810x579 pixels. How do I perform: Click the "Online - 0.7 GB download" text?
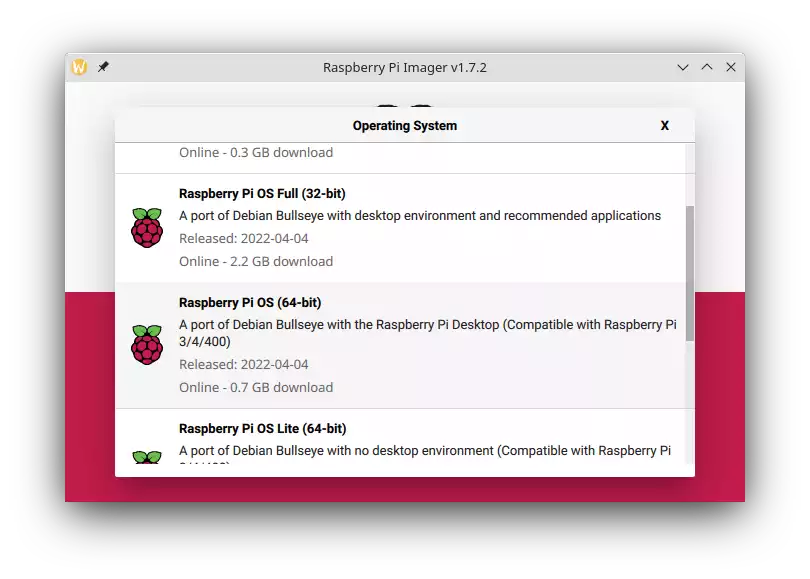pos(256,388)
